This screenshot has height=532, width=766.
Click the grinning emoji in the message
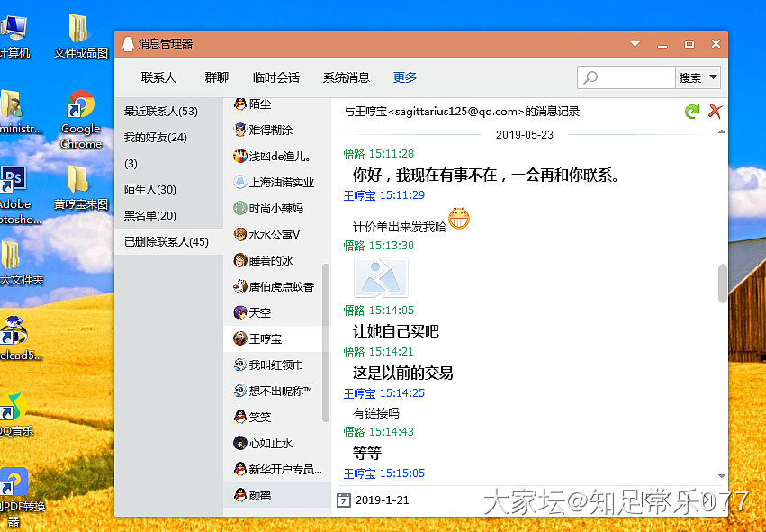(459, 218)
